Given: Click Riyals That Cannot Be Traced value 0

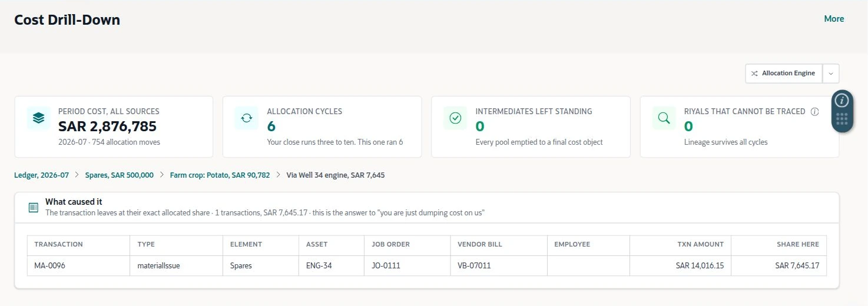Looking at the screenshot, I should 688,127.
